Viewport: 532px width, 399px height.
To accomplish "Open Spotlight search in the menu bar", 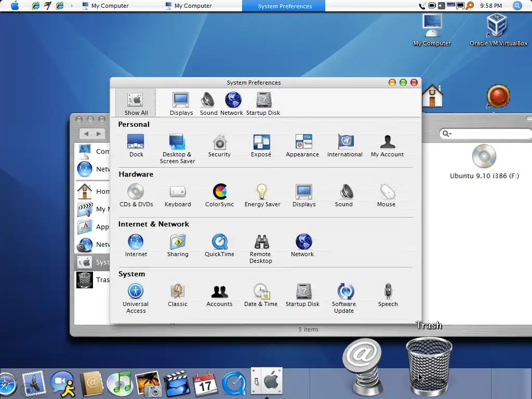I will [517, 6].
